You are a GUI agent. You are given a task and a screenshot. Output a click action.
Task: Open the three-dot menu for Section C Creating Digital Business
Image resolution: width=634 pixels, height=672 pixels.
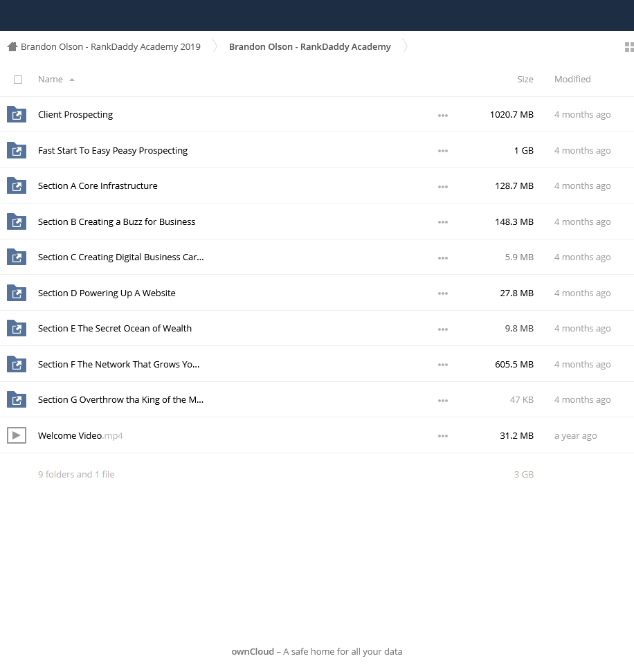click(443, 258)
